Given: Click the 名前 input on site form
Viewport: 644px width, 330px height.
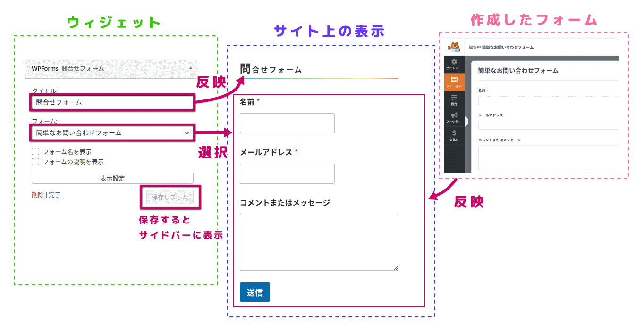Looking at the screenshot, I should tap(287, 123).
